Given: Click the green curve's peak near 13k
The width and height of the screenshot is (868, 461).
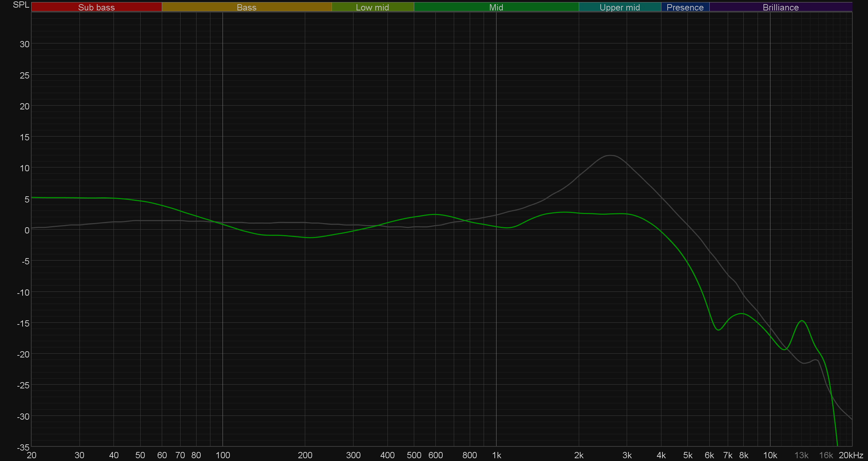Looking at the screenshot, I should pos(802,321).
